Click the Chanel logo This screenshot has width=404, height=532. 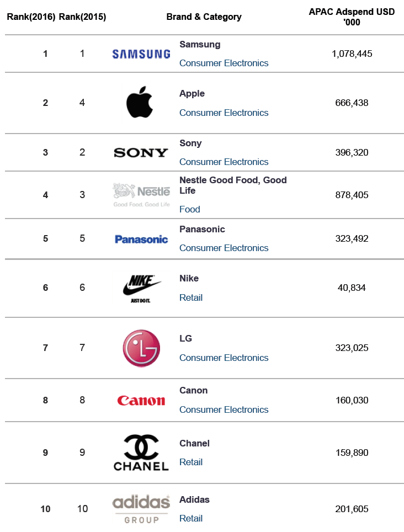coord(141,453)
